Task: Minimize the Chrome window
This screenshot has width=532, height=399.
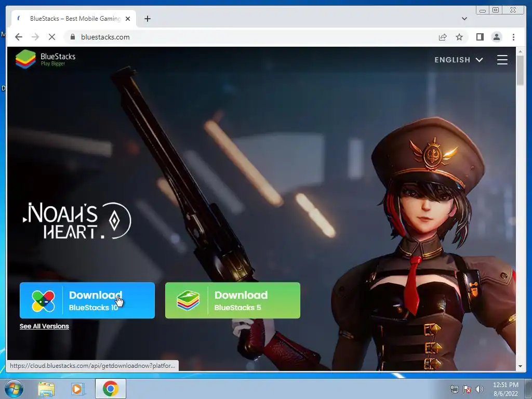Action: click(483, 10)
